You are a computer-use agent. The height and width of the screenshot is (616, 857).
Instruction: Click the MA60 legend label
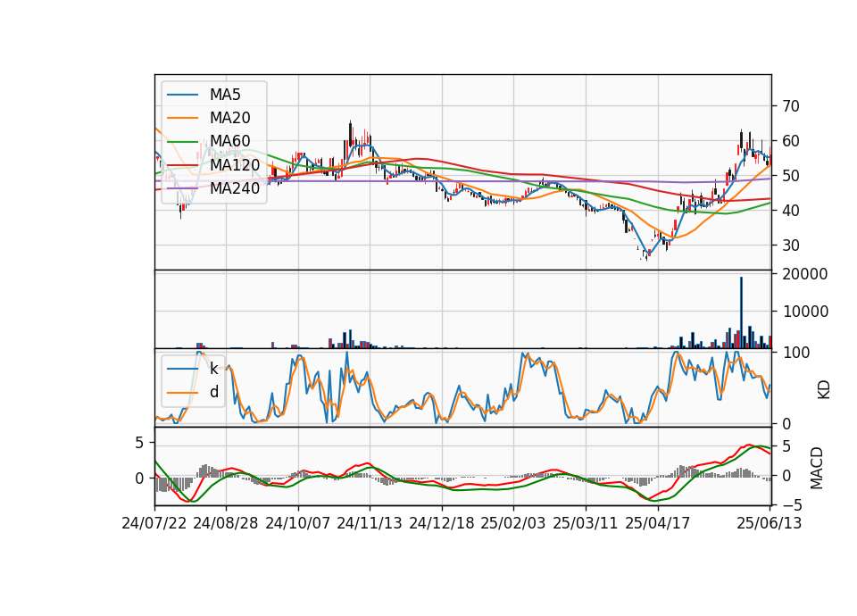click(229, 141)
